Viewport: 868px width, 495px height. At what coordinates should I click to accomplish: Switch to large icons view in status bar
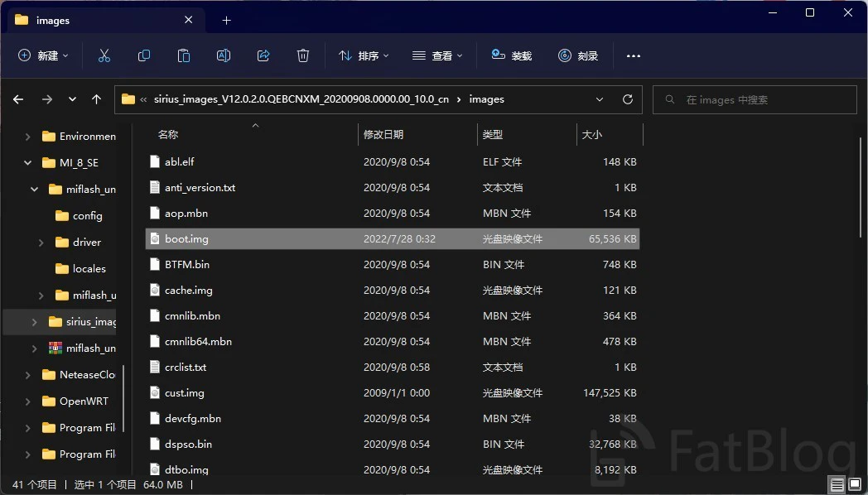click(855, 485)
